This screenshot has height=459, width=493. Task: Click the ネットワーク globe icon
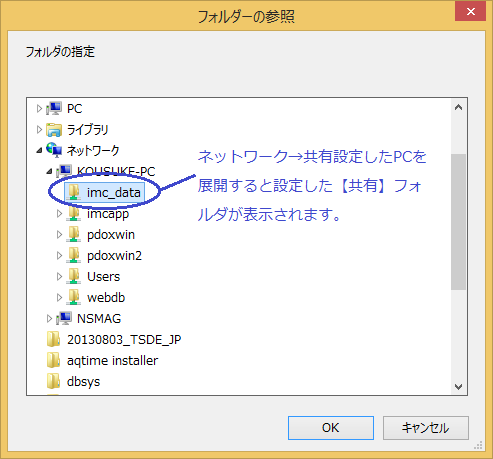[54, 150]
